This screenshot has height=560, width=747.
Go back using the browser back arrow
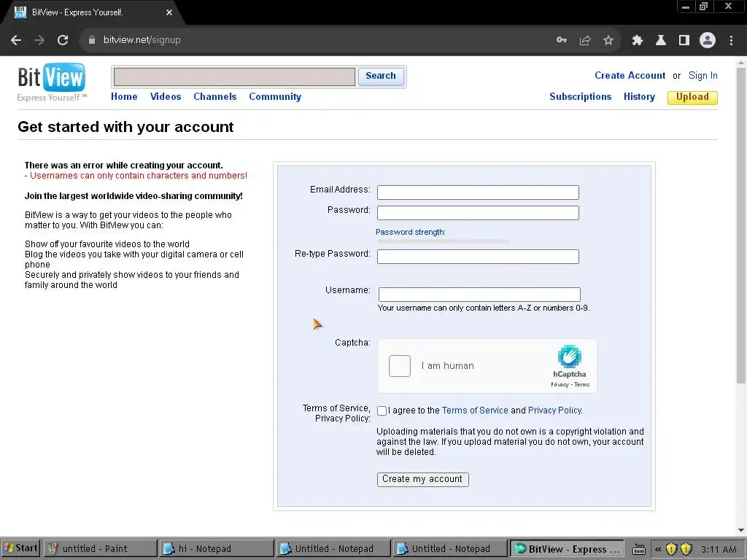(x=16, y=40)
